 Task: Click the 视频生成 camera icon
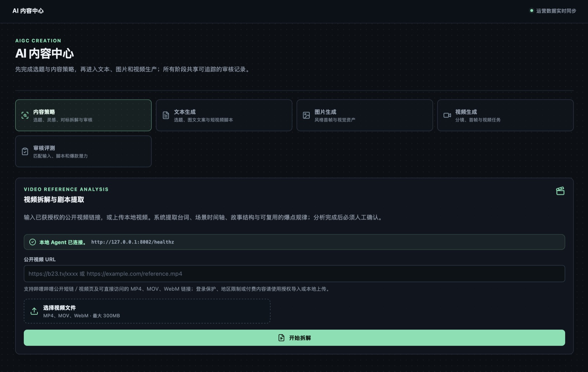447,115
